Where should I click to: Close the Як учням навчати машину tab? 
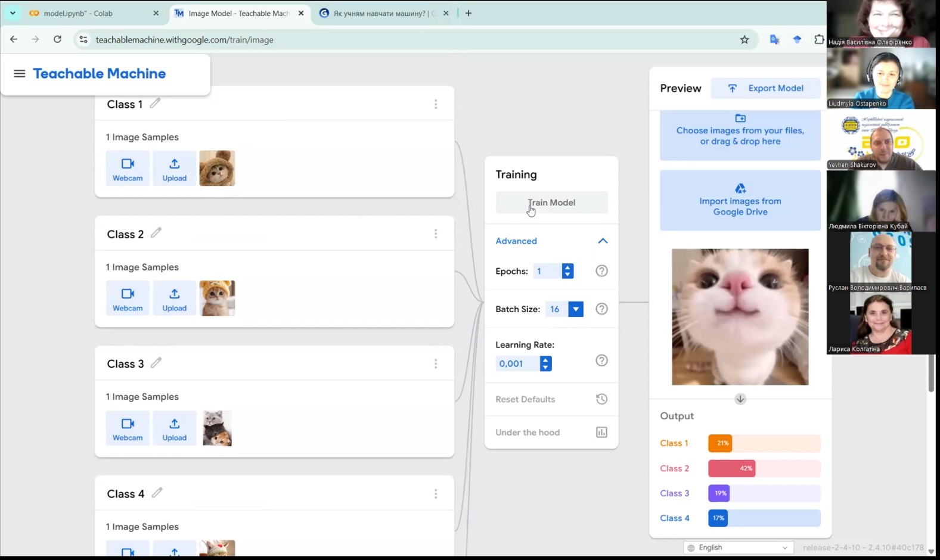(x=446, y=13)
